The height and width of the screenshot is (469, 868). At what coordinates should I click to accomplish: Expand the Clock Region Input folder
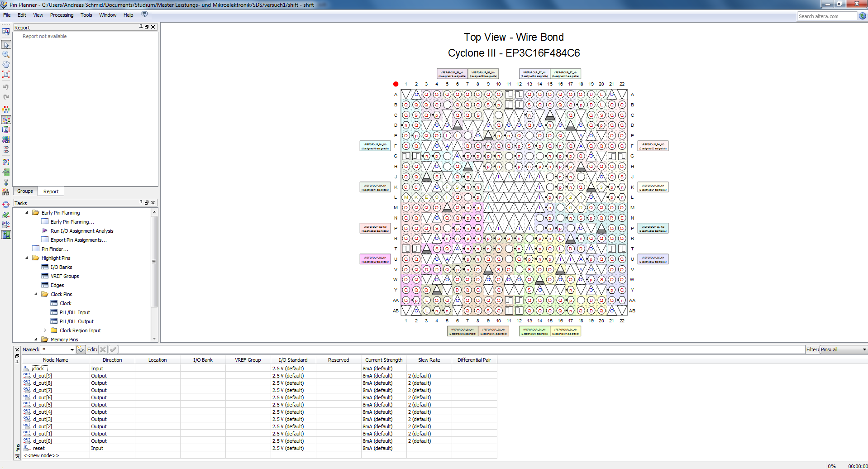(x=45, y=330)
